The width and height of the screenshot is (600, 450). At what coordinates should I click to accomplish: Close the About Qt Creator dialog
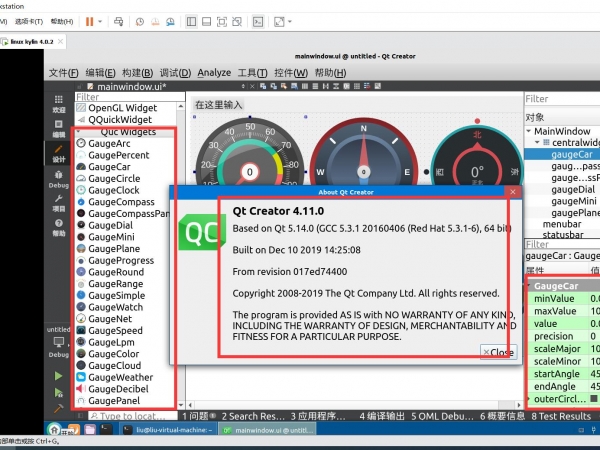click(498, 352)
